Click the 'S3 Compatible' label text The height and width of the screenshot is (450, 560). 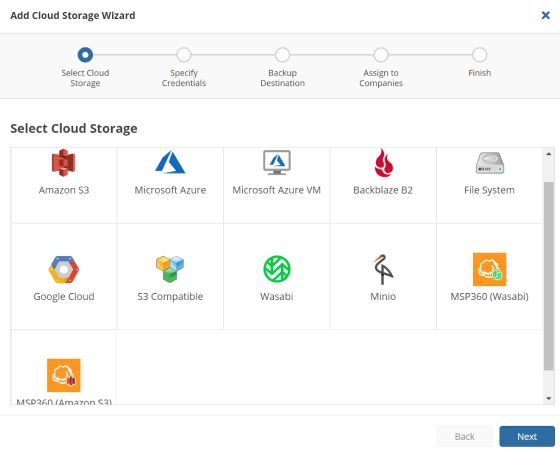[170, 296]
